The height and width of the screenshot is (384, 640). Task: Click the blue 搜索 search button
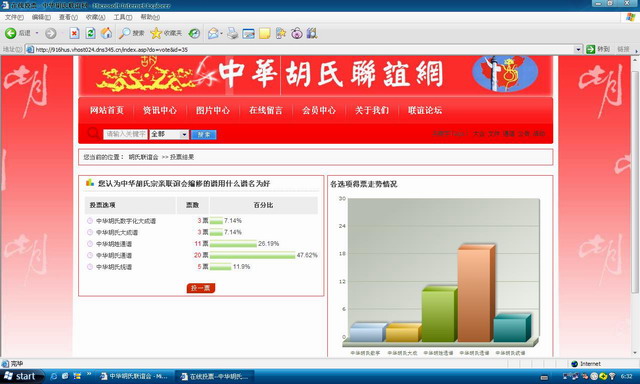(x=204, y=134)
